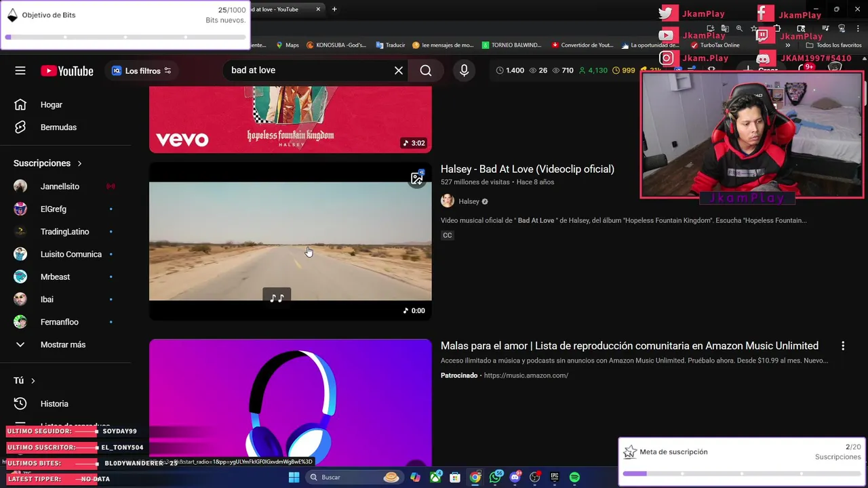Open Spotify from the taskbar
868x488 pixels.
click(574, 477)
